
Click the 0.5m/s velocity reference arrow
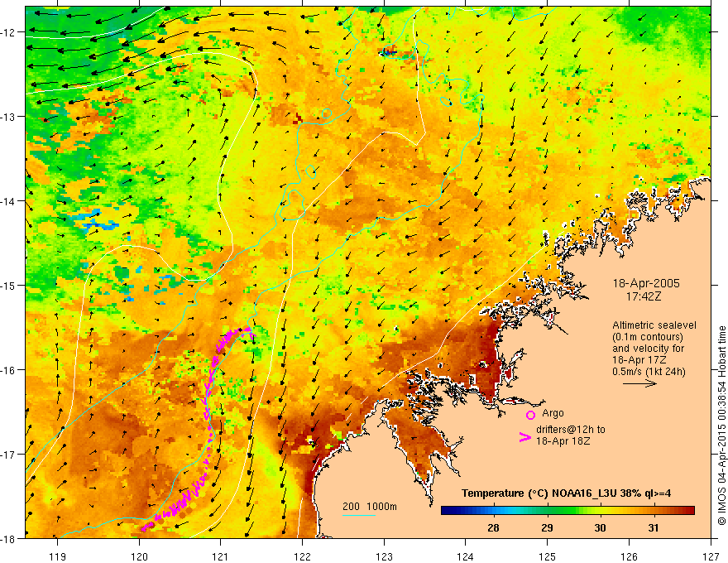coord(639,383)
